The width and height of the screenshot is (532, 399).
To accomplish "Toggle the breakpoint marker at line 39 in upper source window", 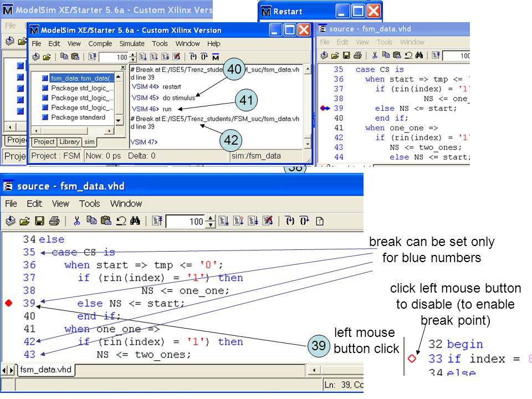I will tap(325, 108).
